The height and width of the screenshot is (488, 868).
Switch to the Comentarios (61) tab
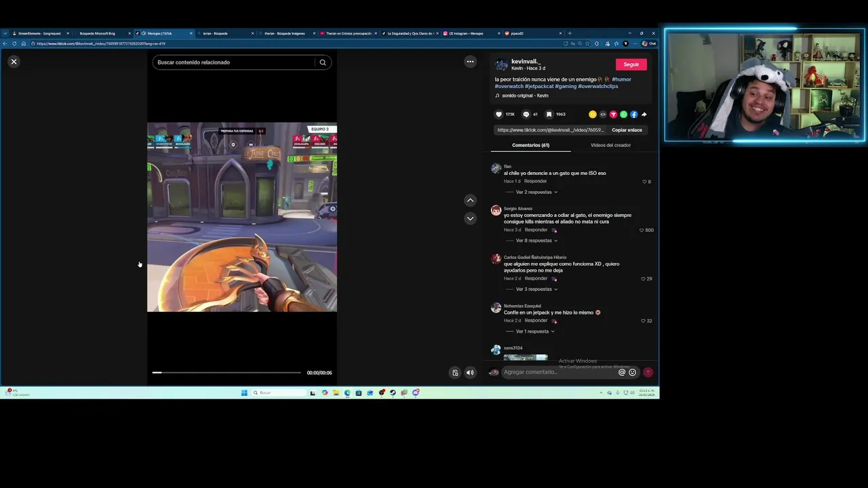point(531,145)
